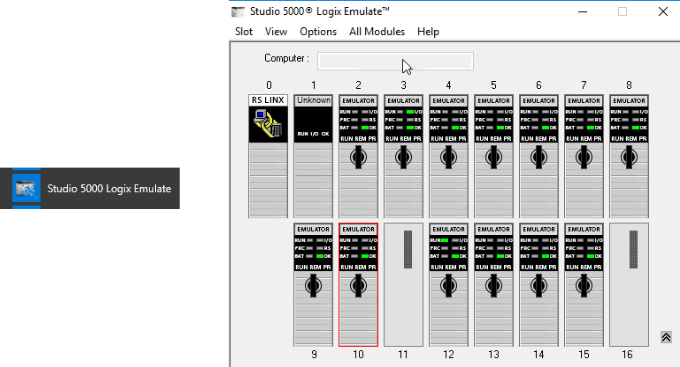Toggle the key switch on slot 15
Viewport: 680px width, 367px height.
584,286
